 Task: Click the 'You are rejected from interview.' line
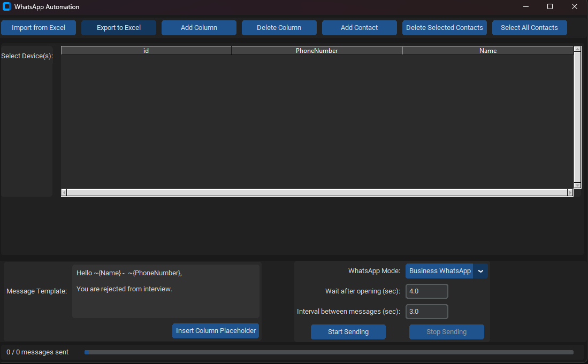point(125,289)
